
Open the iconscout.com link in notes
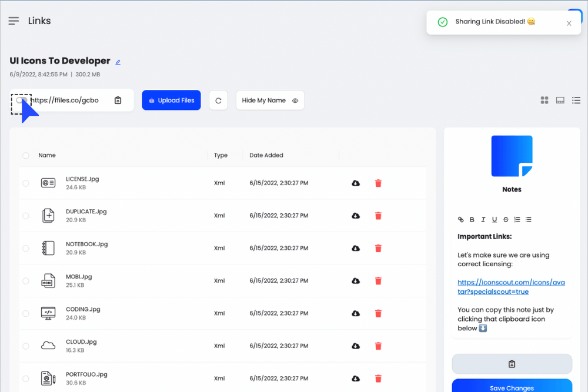click(511, 287)
